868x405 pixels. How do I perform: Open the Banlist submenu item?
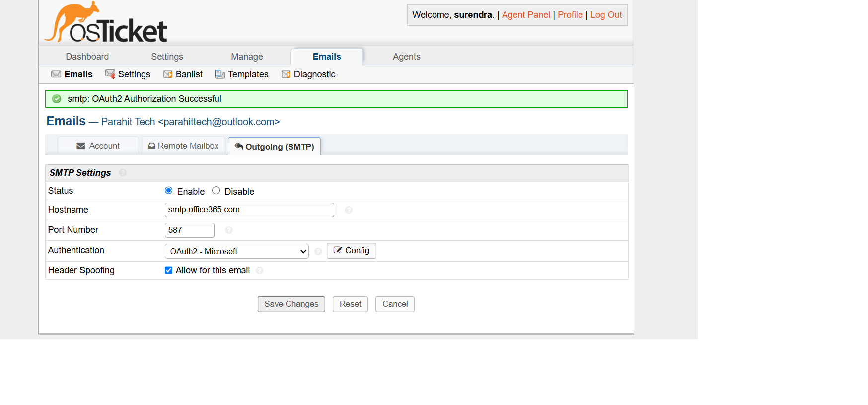click(x=183, y=74)
